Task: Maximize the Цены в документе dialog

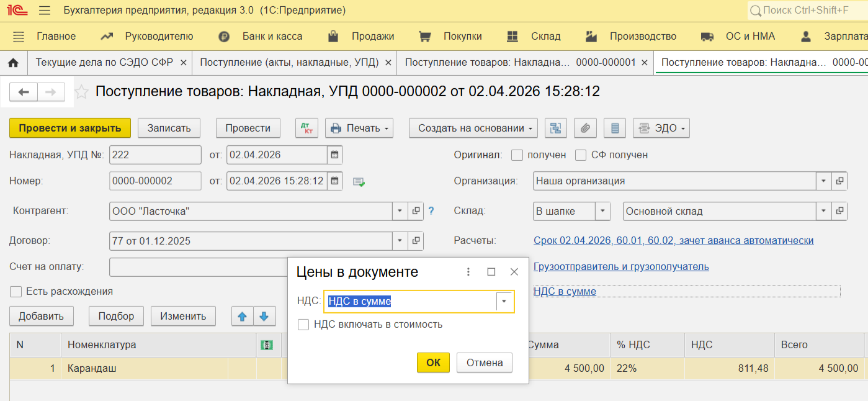Action: point(491,272)
